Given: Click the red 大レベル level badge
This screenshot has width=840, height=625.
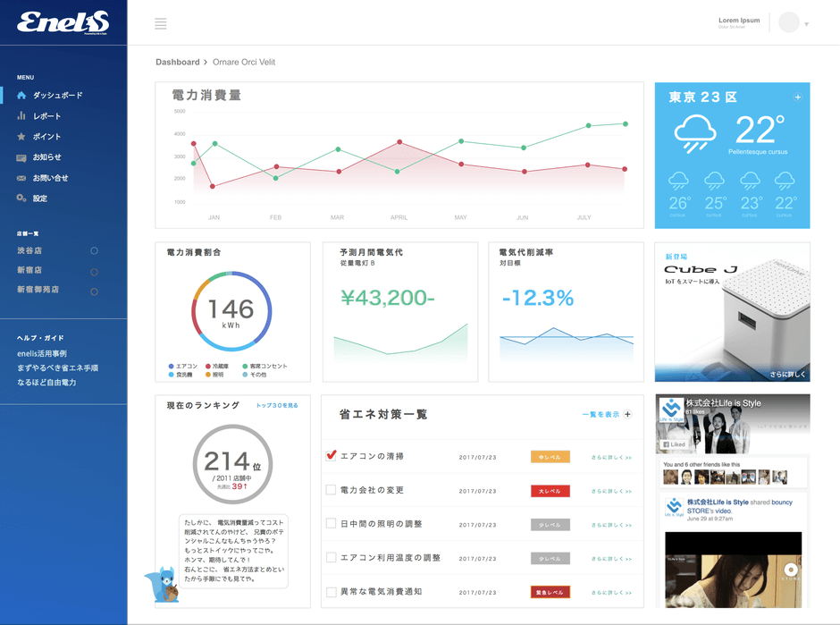Looking at the screenshot, I should tap(550, 491).
